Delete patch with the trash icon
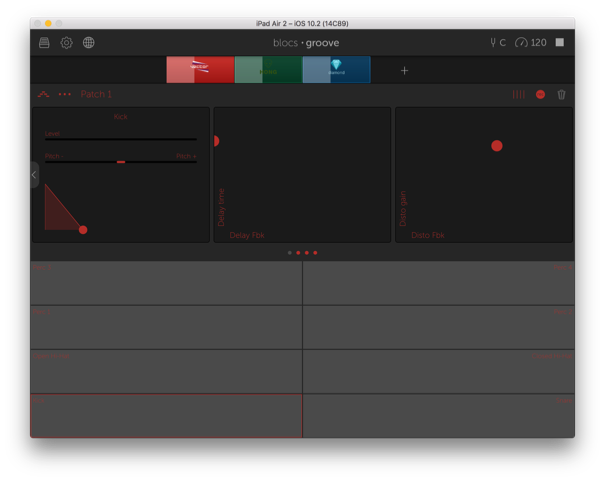Screen dimensions: 605x481 [x=561, y=95]
